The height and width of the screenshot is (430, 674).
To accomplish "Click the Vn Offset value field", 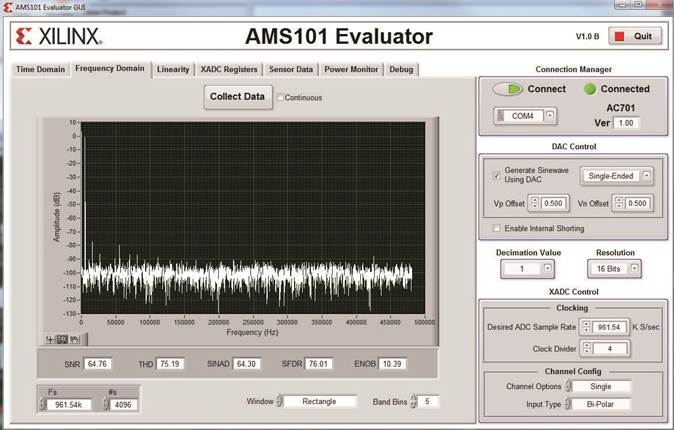I will 637,203.
